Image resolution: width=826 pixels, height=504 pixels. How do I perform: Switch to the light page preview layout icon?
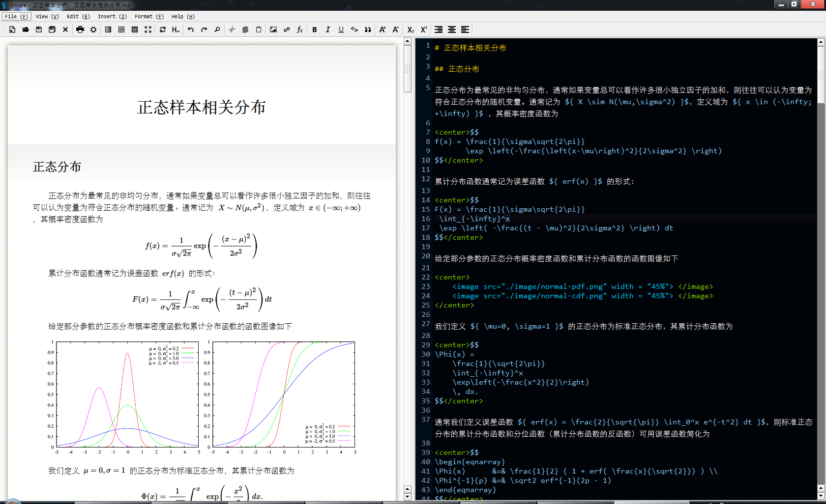(121, 29)
